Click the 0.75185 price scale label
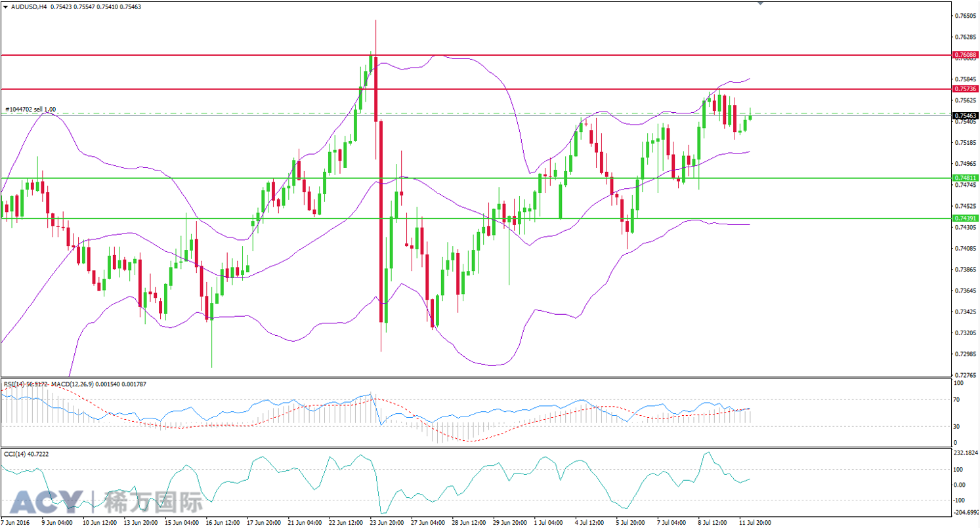Viewport: 980px width, 528px height. (x=966, y=142)
